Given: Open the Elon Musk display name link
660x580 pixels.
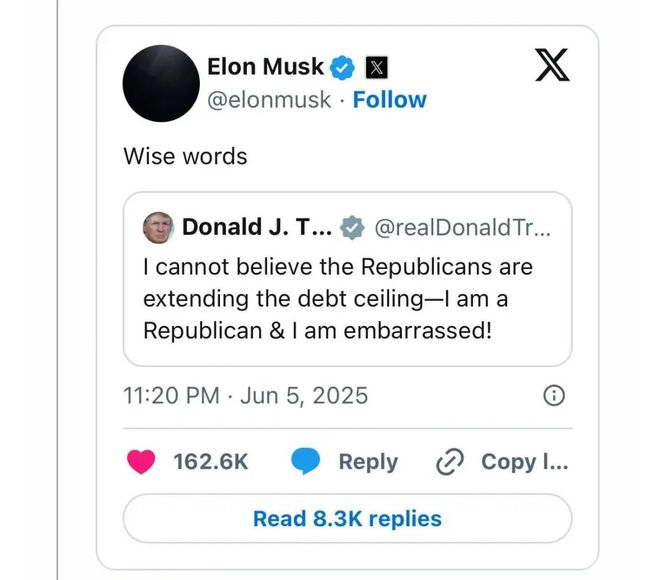Looking at the screenshot, I should click(x=265, y=67).
